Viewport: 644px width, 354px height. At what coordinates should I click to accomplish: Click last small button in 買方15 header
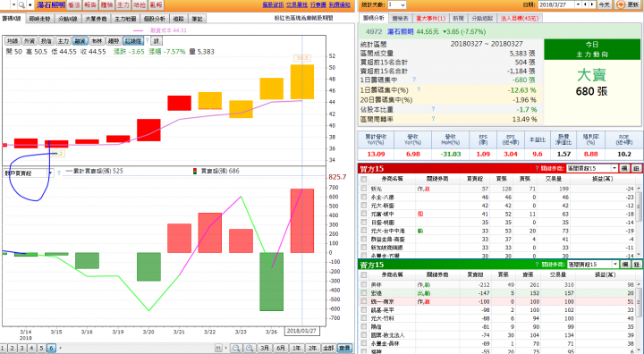[x=636, y=168]
